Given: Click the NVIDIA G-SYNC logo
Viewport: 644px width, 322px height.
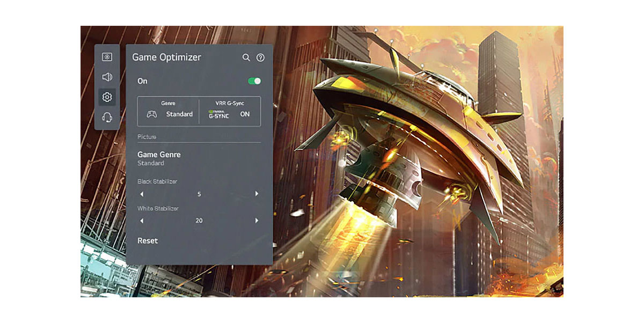Looking at the screenshot, I should click(x=218, y=114).
